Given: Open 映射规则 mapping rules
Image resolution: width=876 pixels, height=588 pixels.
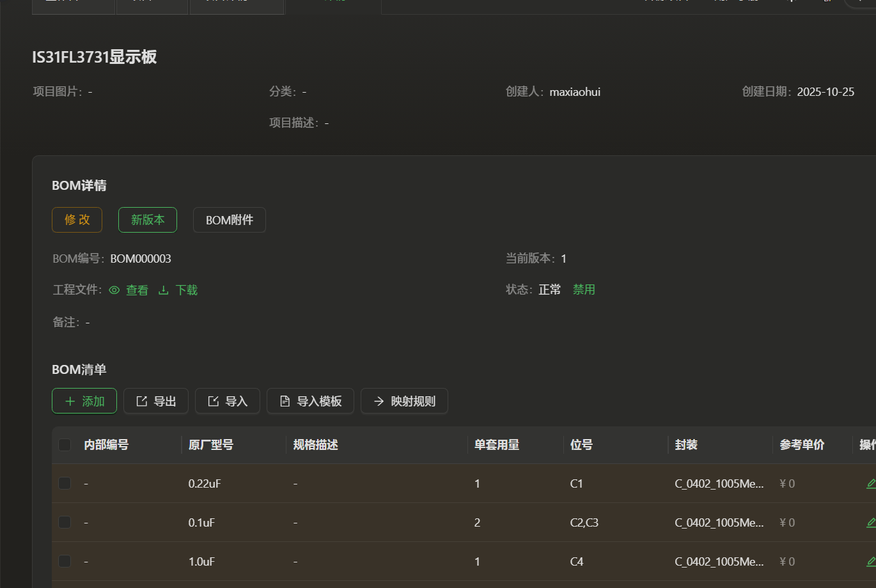Looking at the screenshot, I should point(404,401).
